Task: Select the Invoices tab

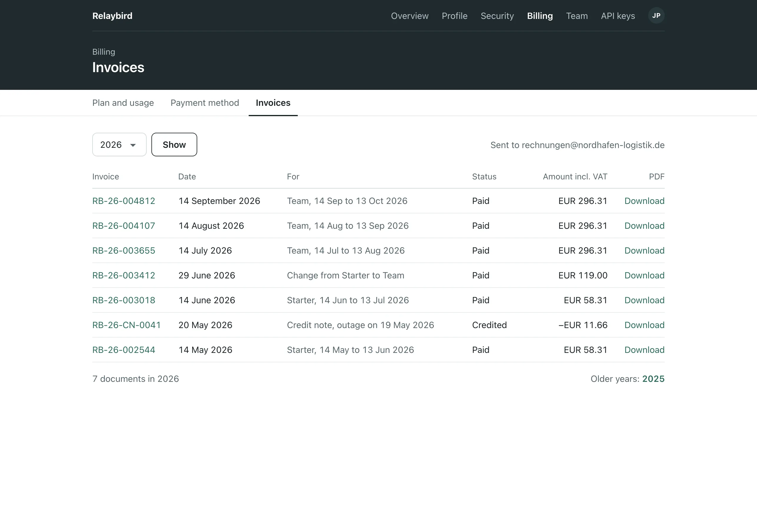Action: pos(273,103)
